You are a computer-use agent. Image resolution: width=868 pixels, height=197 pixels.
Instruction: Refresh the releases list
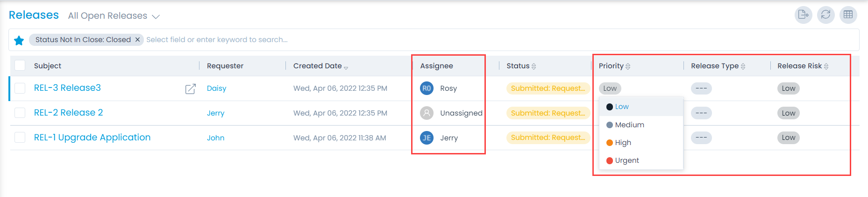click(x=825, y=15)
